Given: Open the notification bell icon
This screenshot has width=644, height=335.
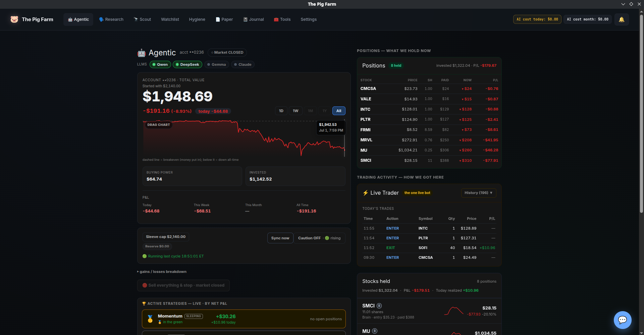Looking at the screenshot, I should pos(622,19).
